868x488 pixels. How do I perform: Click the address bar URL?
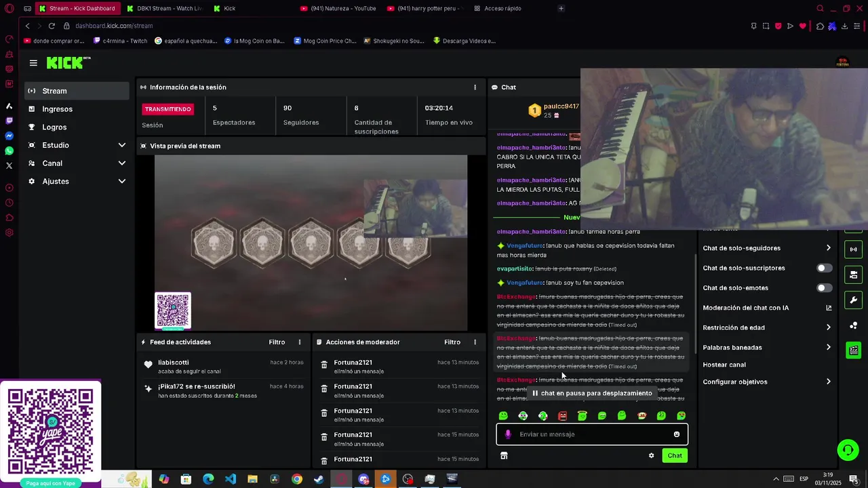pos(114,26)
